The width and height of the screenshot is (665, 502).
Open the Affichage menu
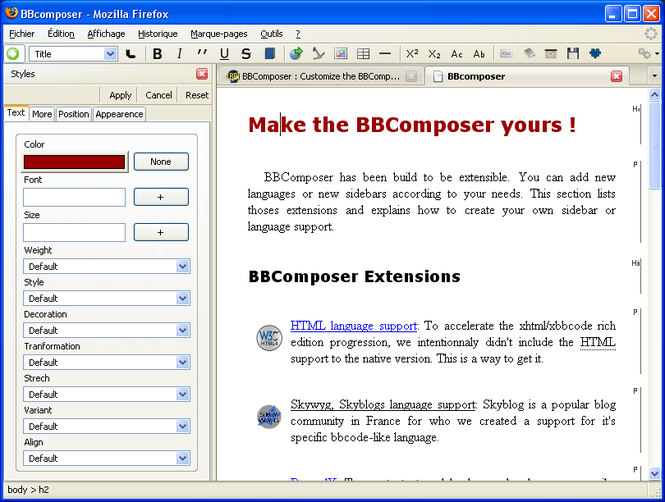(106, 33)
